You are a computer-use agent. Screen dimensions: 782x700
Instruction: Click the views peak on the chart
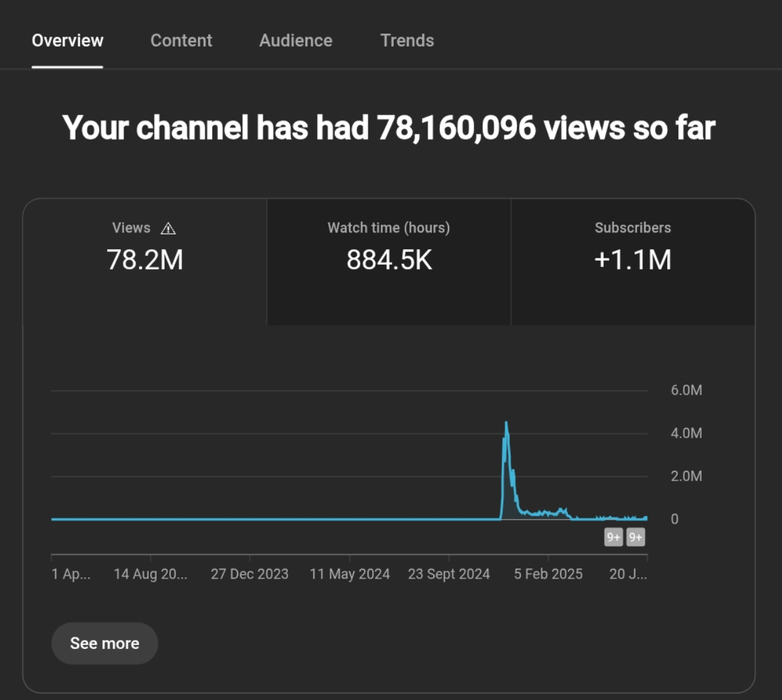506,423
